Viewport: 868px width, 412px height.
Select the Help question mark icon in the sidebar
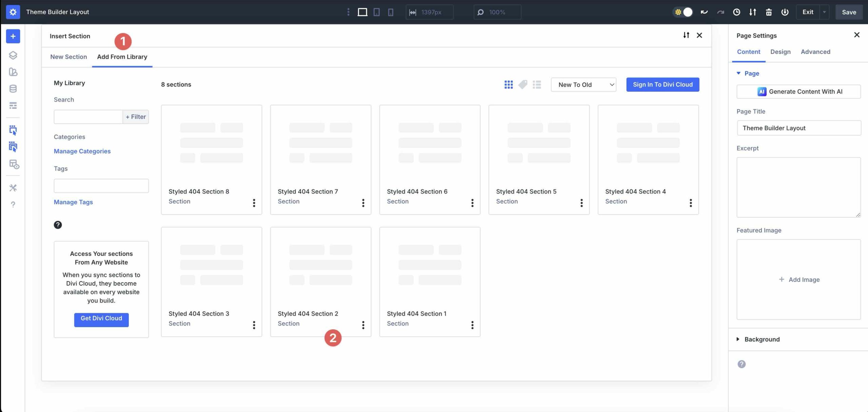tap(13, 204)
